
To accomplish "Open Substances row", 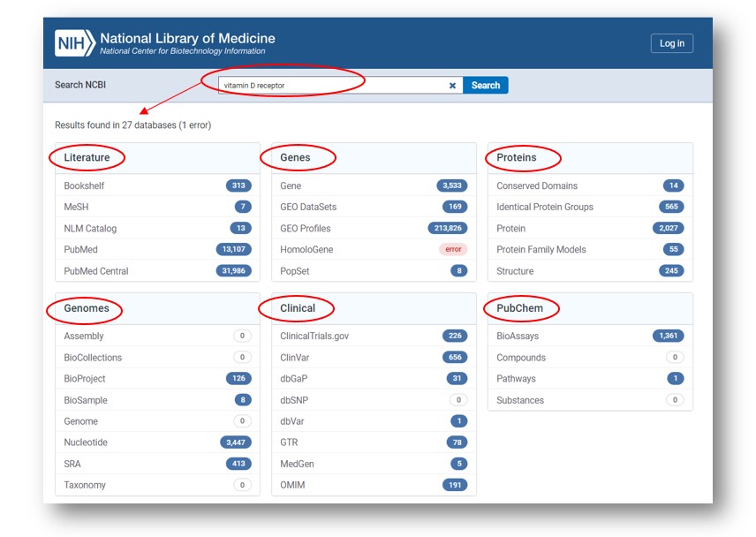I will pyautogui.click(x=590, y=400).
